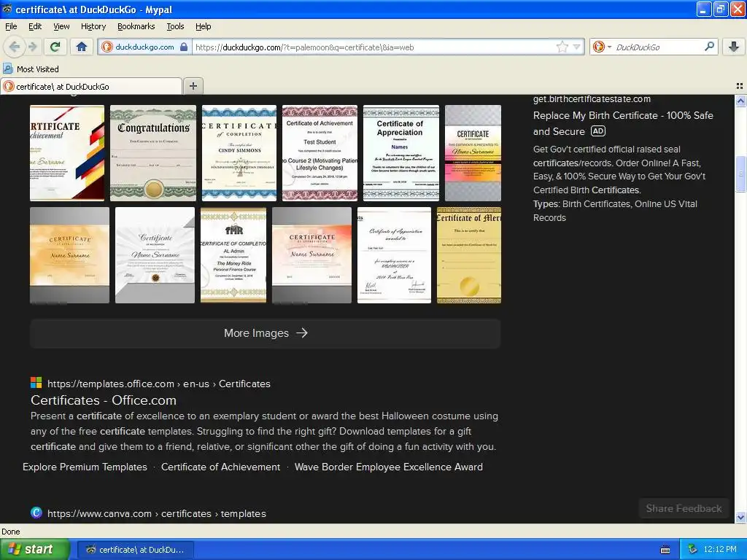Open the Explore Premium Templates sitelink
Image resolution: width=747 pixels, height=560 pixels.
click(85, 467)
